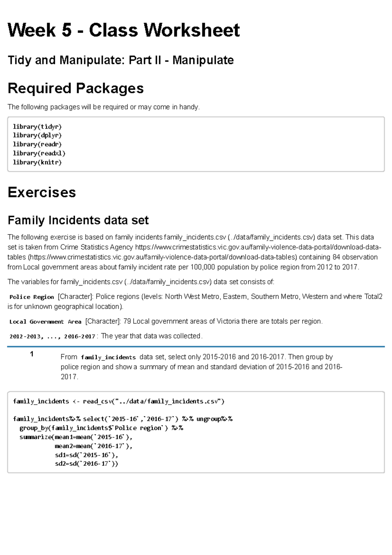Click the library(knitr) code line

pyautogui.click(x=37, y=162)
